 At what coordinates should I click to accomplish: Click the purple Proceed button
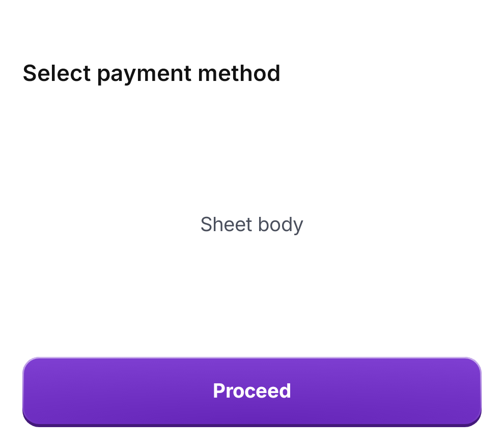click(251, 392)
